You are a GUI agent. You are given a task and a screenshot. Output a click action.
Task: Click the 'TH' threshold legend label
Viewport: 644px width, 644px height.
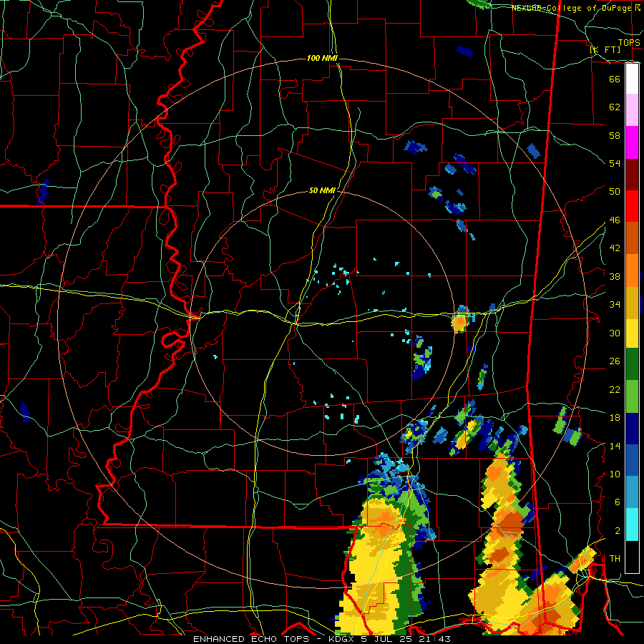point(615,559)
